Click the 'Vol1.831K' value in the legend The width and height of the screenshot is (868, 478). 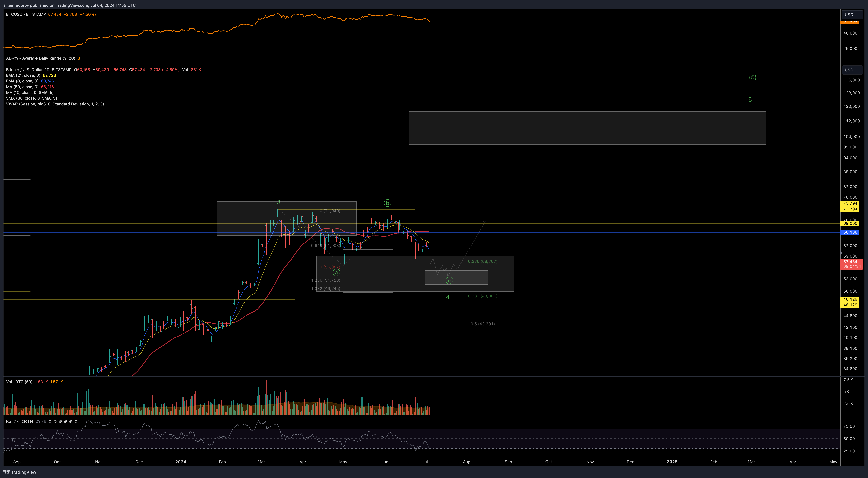(191, 70)
